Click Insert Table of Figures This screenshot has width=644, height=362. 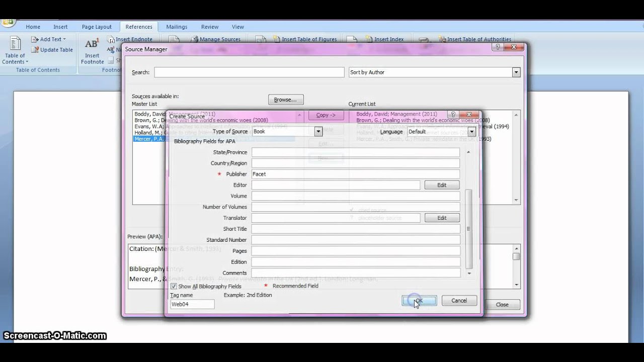coord(305,39)
